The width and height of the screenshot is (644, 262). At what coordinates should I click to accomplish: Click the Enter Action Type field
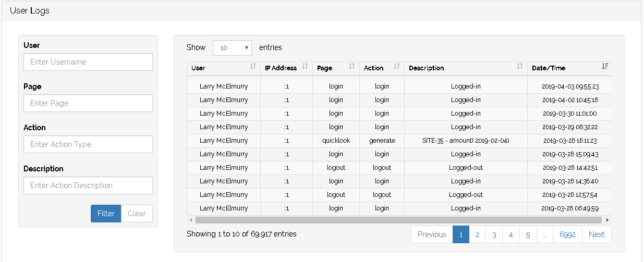click(x=88, y=144)
